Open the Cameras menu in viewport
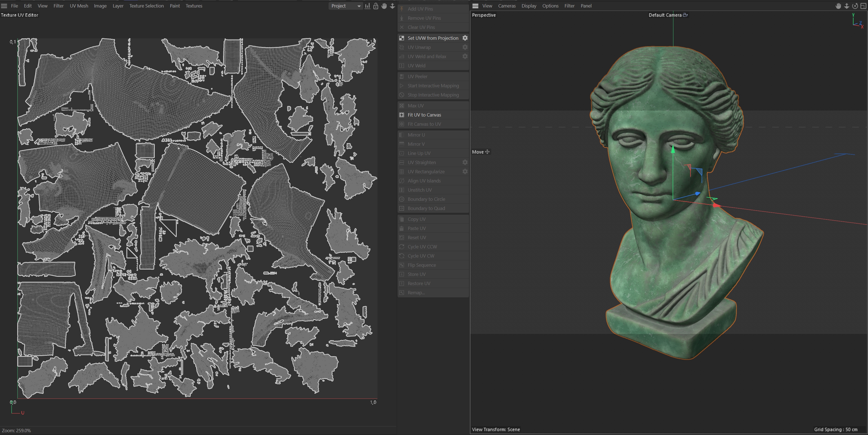 point(507,6)
